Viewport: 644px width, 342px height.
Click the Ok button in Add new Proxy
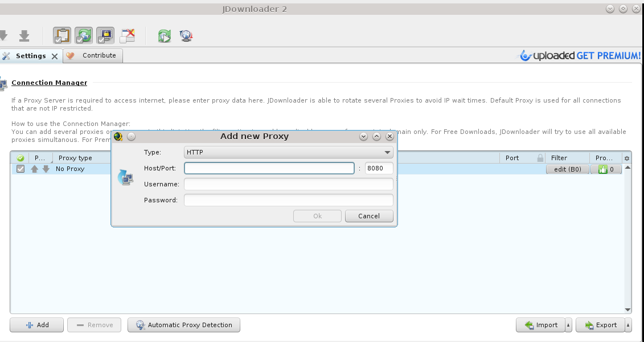click(317, 216)
